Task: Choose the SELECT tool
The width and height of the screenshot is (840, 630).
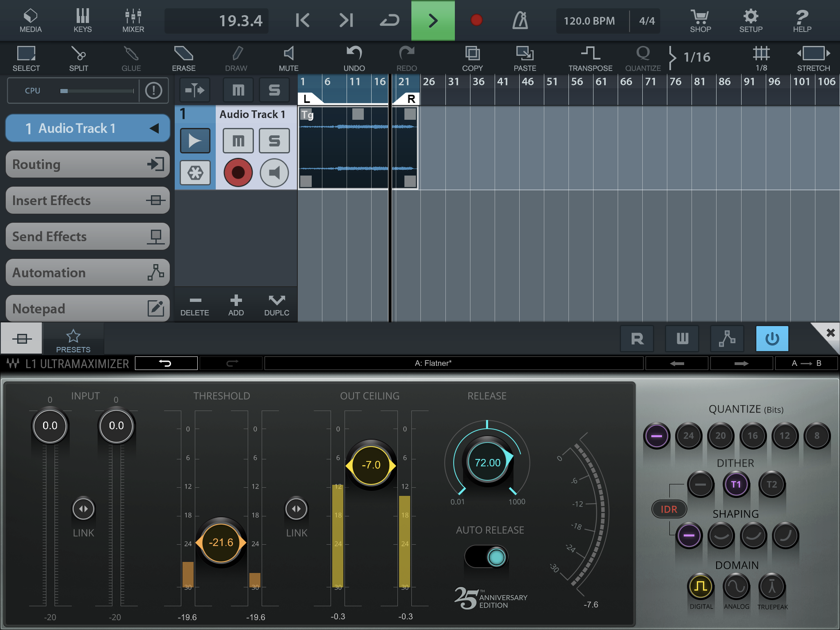Action: click(x=26, y=59)
